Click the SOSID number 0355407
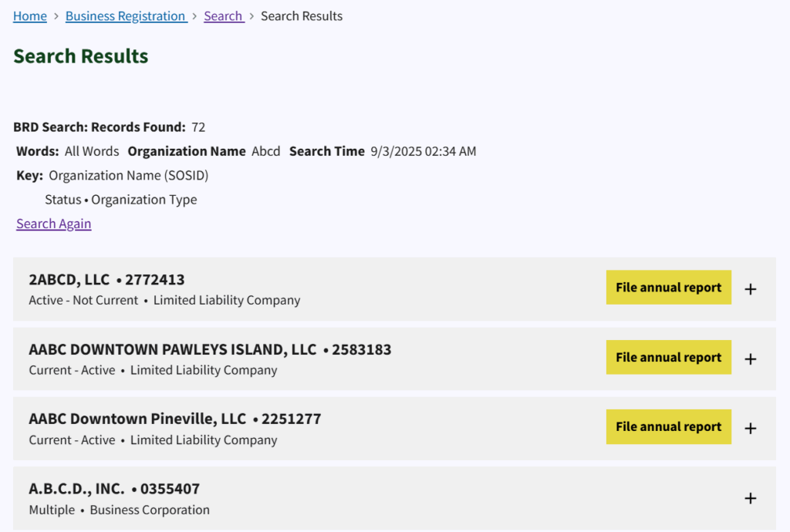 pyautogui.click(x=170, y=489)
